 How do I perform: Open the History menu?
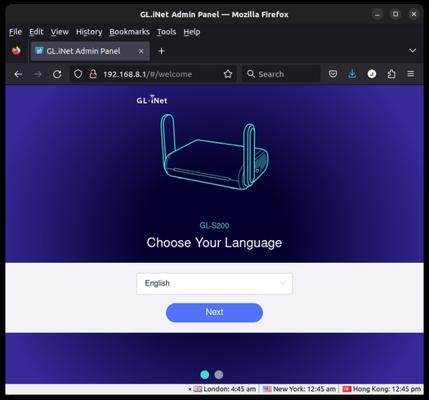point(89,32)
